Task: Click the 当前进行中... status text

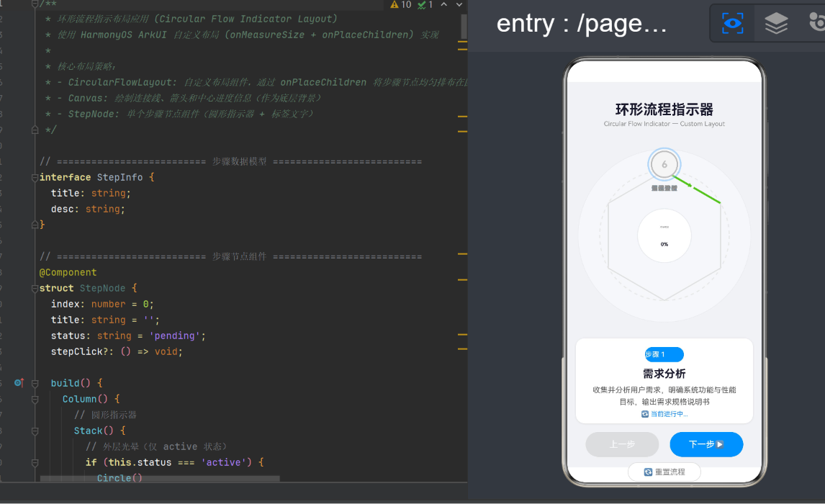Action: (x=664, y=414)
